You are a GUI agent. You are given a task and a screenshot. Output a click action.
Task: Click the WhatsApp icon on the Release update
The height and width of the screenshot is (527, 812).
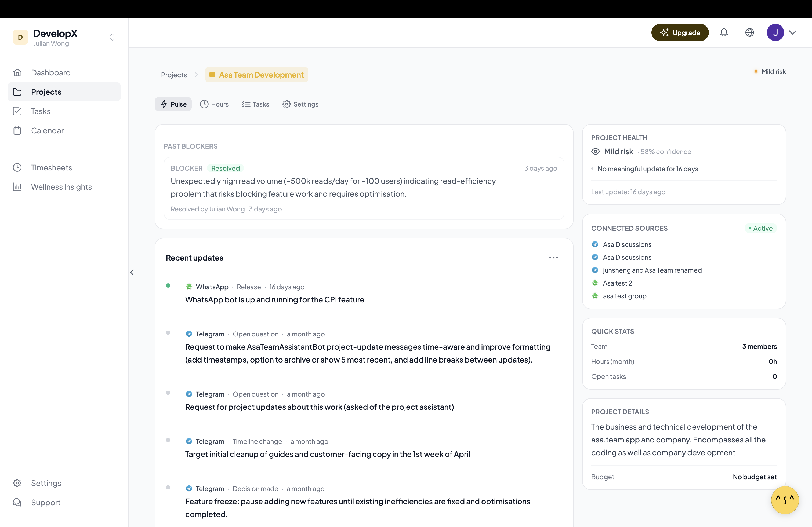(189, 287)
